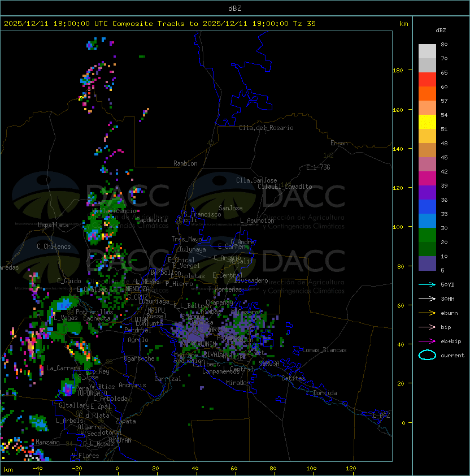Click the Tulumaya place label
470x476 pixels.
[x=193, y=249]
